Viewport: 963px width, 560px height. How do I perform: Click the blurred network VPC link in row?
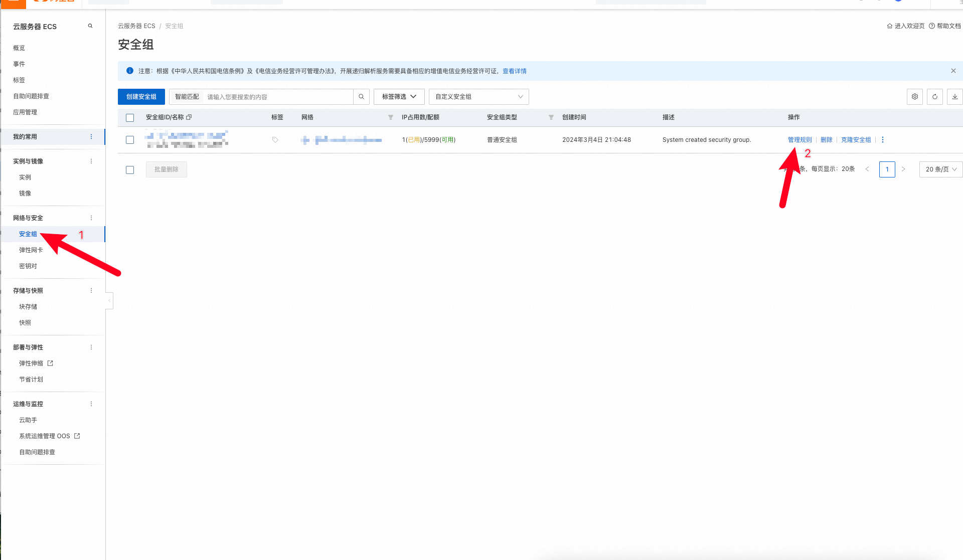(x=341, y=140)
